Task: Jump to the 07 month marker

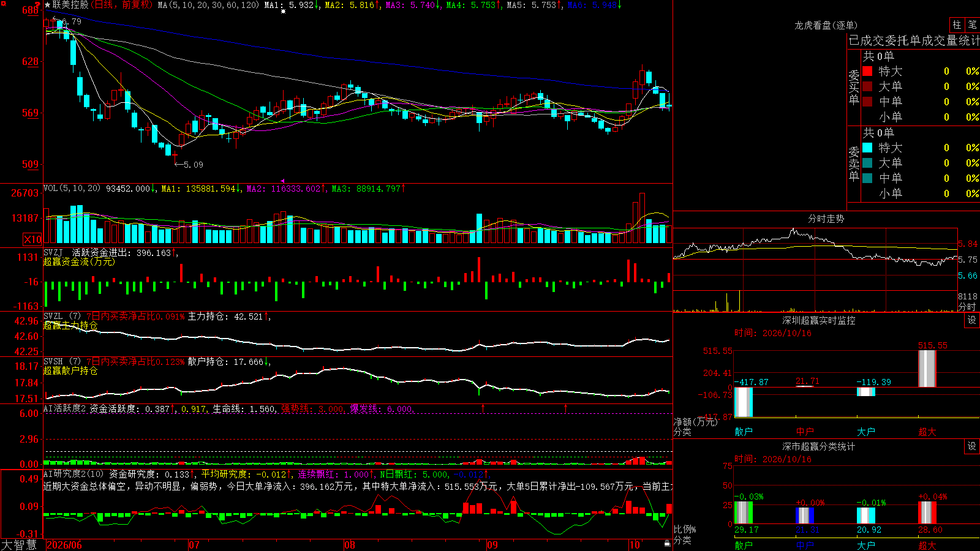Action: pyautogui.click(x=194, y=545)
